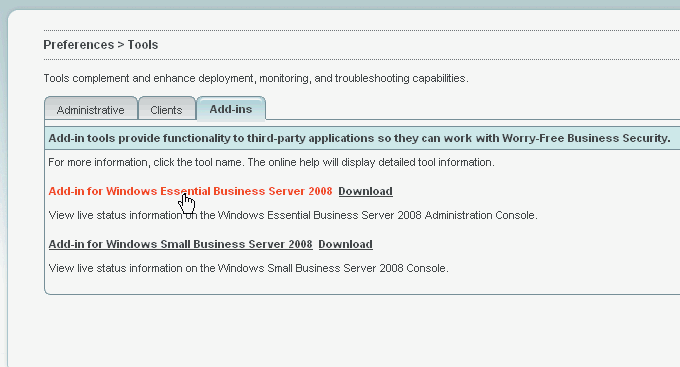Viewport: 680px width, 367px height.
Task: Open the Clients tab
Action: (167, 109)
